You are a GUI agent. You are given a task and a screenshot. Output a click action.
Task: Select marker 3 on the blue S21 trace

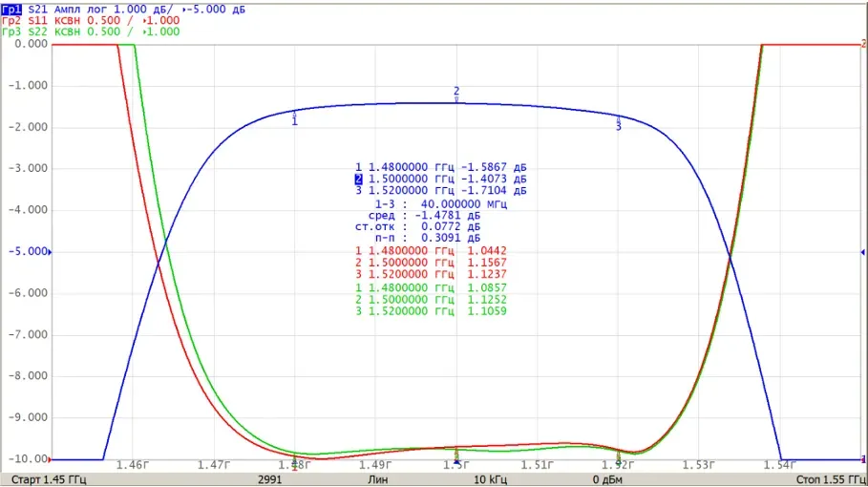coord(619,124)
